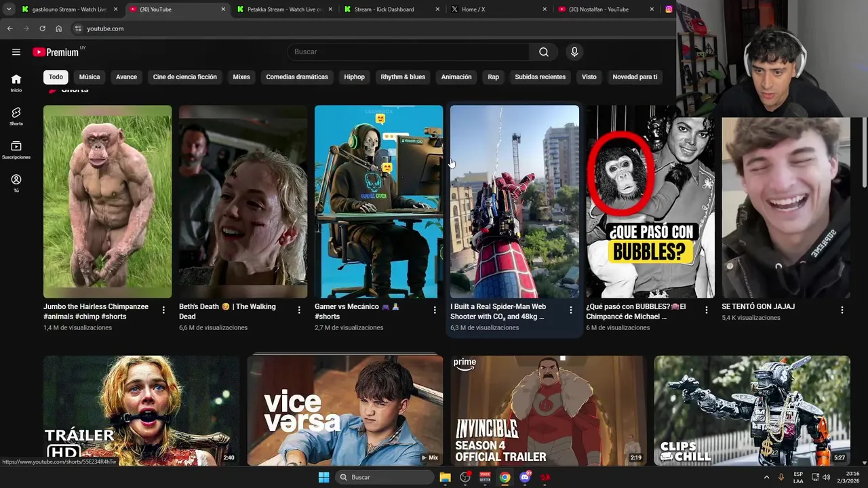Click the Beth's Death The Walking Dead title

coord(227,311)
